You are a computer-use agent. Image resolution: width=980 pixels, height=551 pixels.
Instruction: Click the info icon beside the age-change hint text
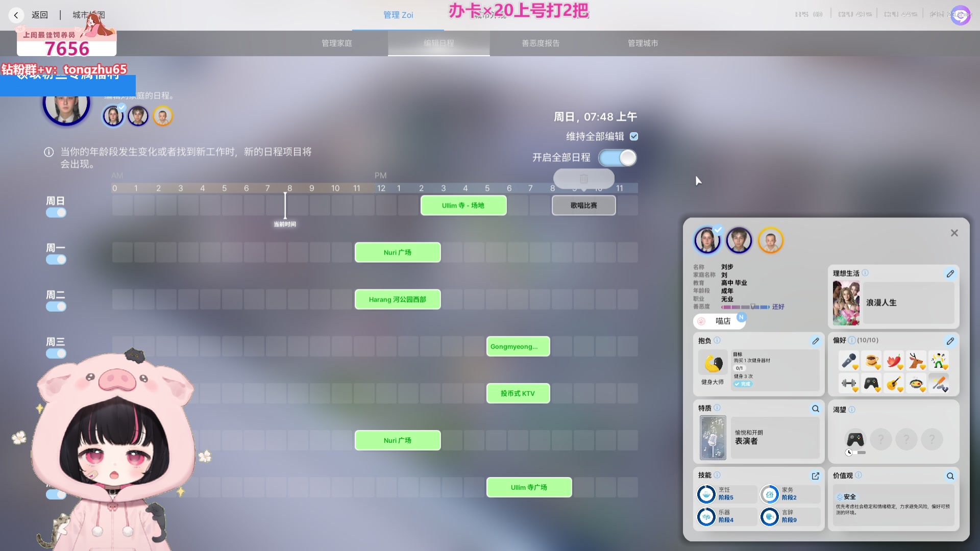tap(49, 152)
